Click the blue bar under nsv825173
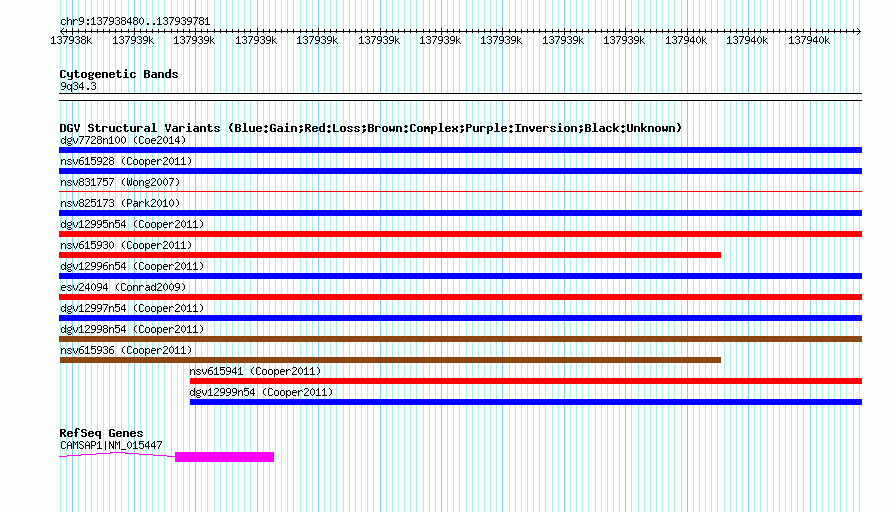Viewport: 890px width, 512px height. point(460,213)
